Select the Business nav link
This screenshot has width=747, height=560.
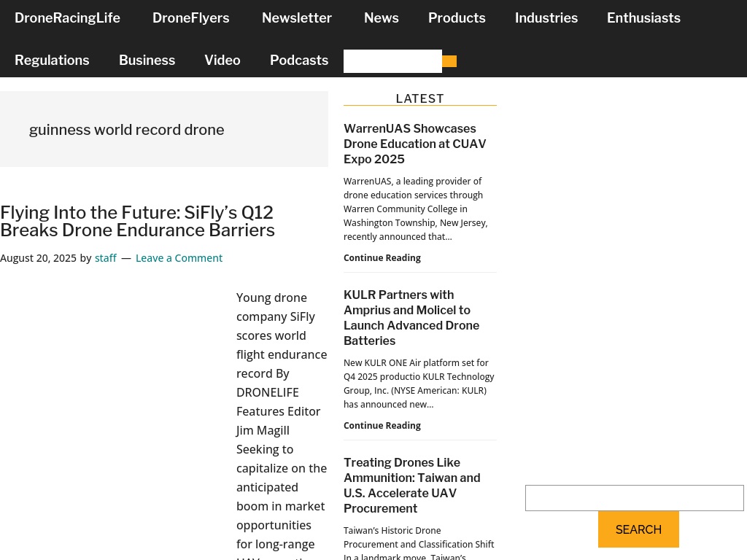(147, 61)
